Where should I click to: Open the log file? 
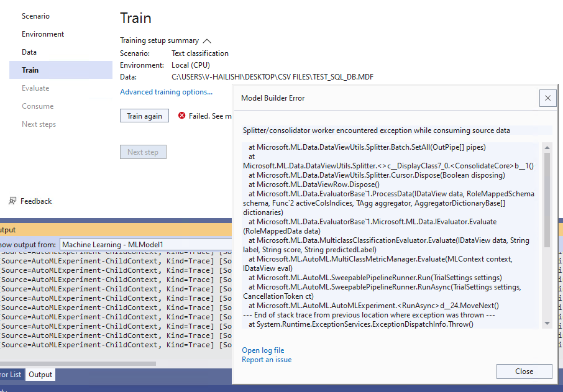[263, 350]
